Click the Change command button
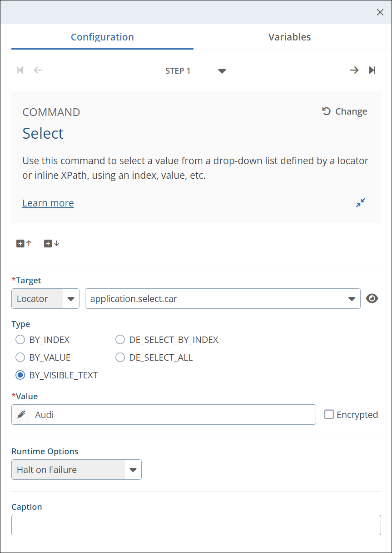Viewport: 392px width, 553px height. tap(345, 111)
